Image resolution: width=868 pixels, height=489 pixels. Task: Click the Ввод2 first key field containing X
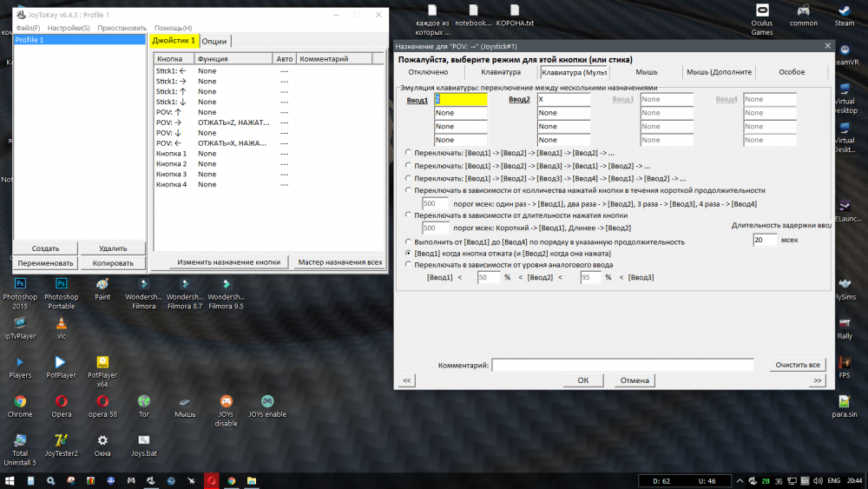pyautogui.click(x=563, y=100)
